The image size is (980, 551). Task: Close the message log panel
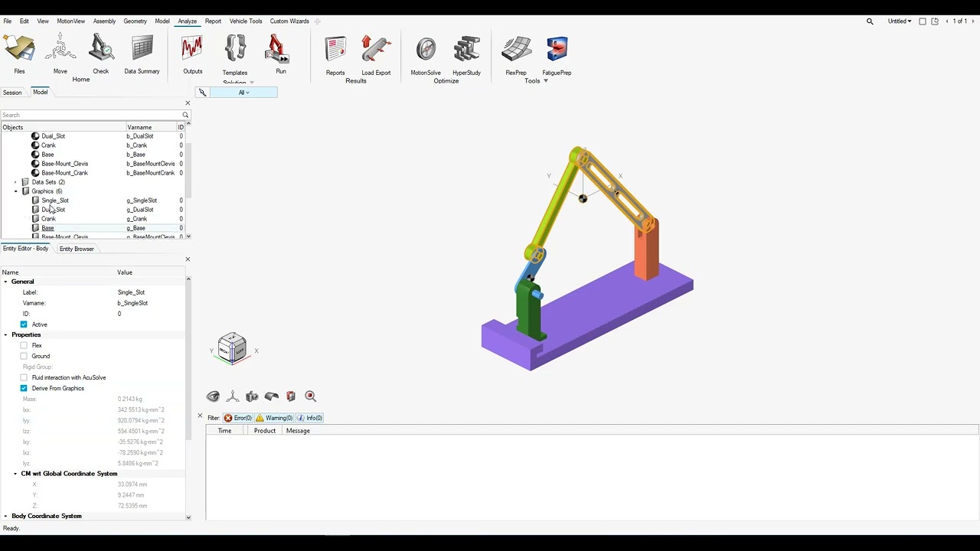(200, 416)
